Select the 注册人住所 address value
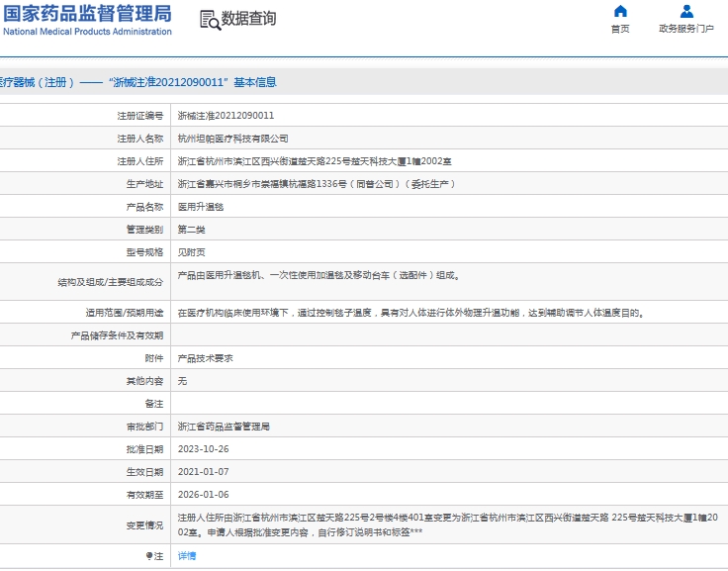 click(315, 161)
